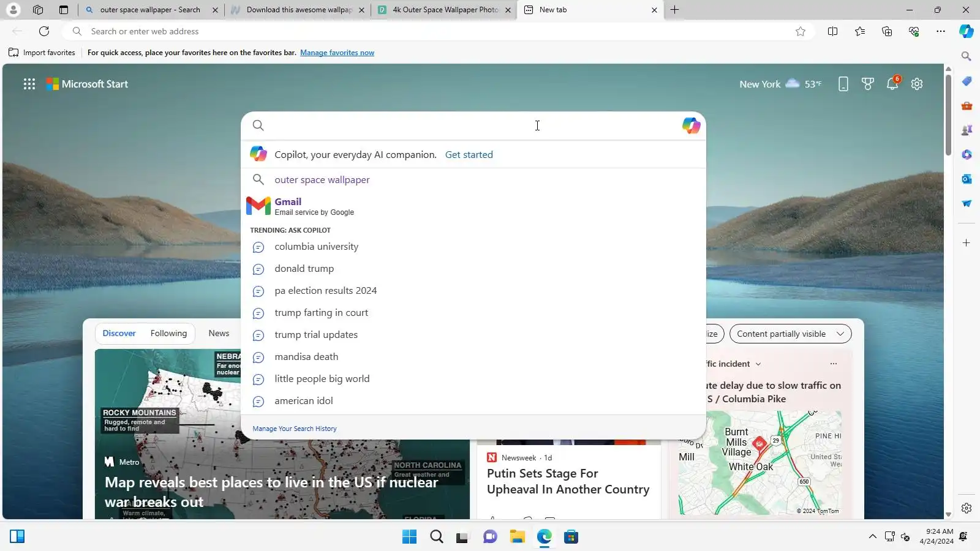This screenshot has height=551, width=980.
Task: Expand the traffic incident chevron
Action: [x=758, y=364]
